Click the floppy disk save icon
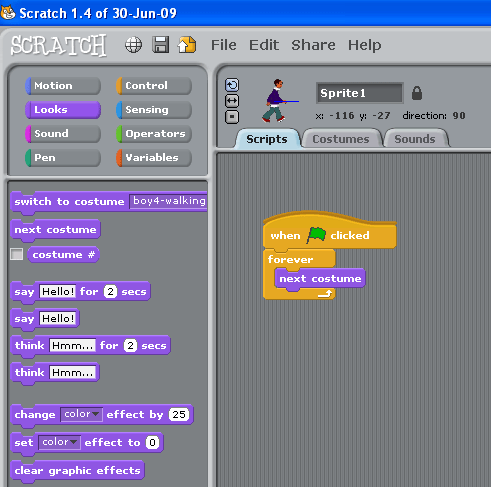Screen dimensions: 491x487 click(161, 45)
